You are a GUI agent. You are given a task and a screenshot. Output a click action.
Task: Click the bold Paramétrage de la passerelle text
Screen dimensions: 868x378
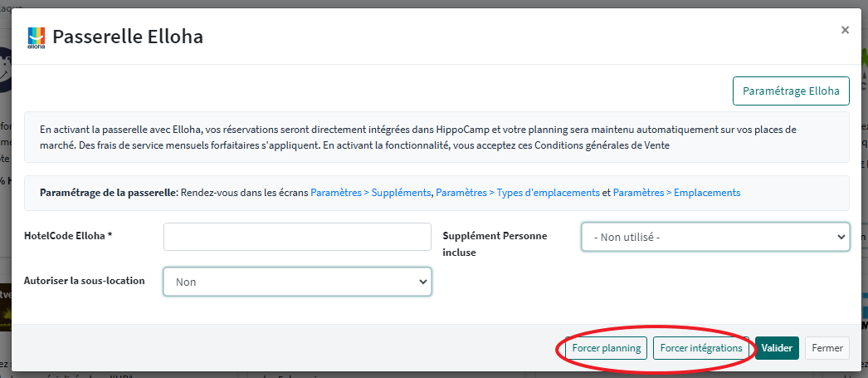coord(109,193)
